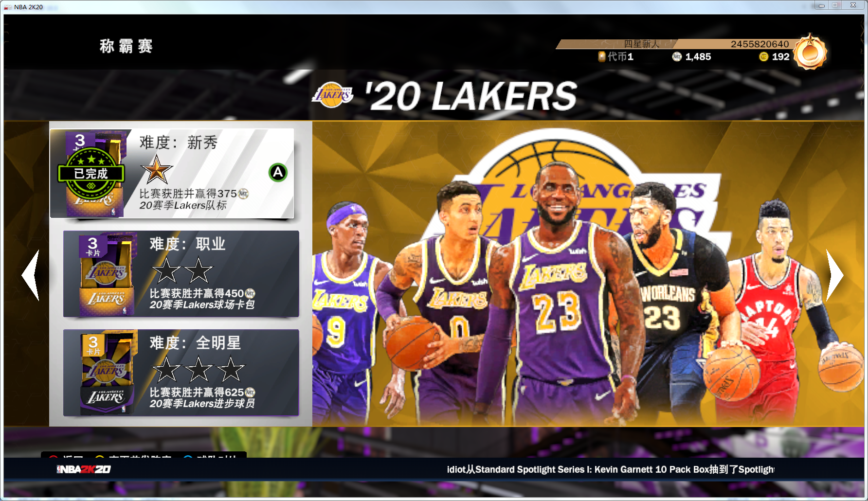
Task: Click the 代币 token icon in the header
Action: click(602, 57)
